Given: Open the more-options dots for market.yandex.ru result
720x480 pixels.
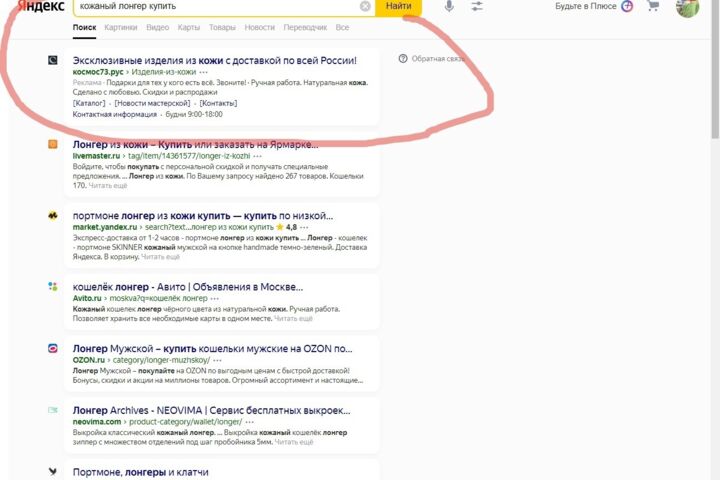Looking at the screenshot, I should [x=304, y=227].
